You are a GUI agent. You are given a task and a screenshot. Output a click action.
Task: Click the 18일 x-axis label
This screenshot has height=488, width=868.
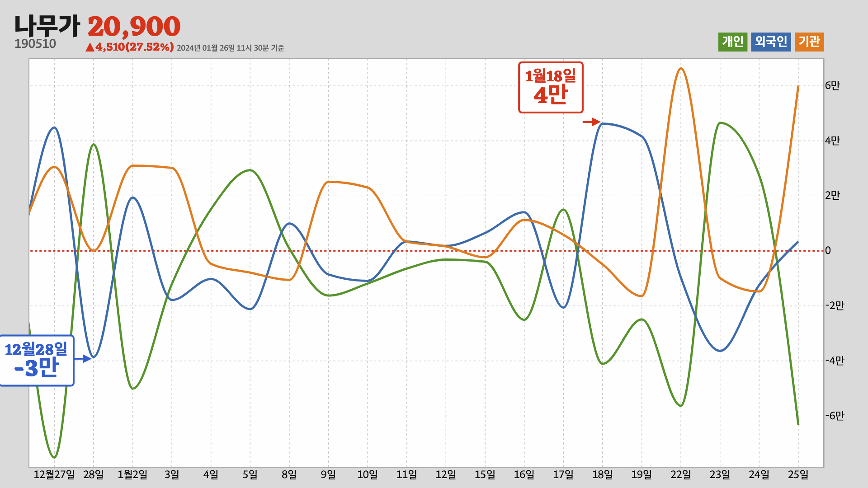pyautogui.click(x=603, y=474)
